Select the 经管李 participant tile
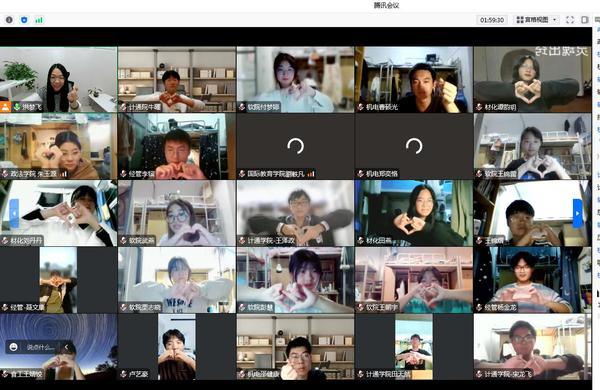 coord(176,146)
